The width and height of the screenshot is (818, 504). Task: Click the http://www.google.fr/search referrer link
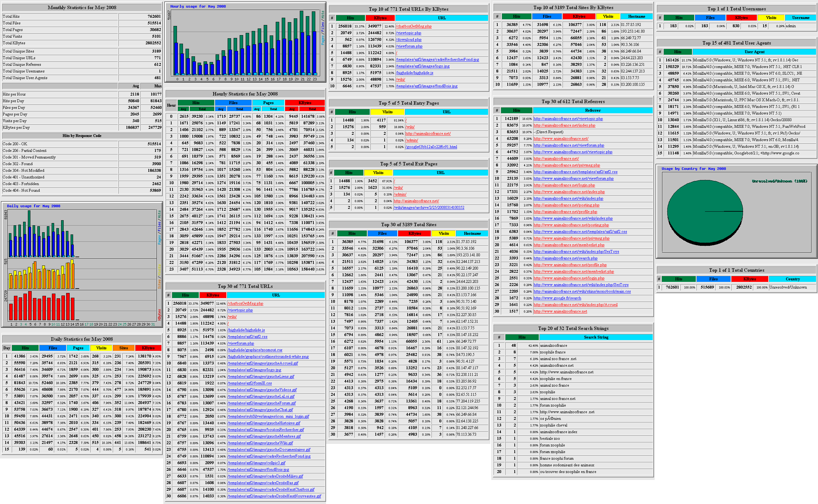pyautogui.click(x=557, y=298)
